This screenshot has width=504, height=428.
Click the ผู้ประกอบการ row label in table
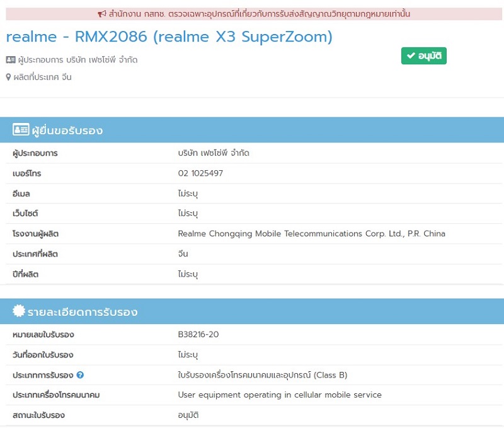click(35, 153)
